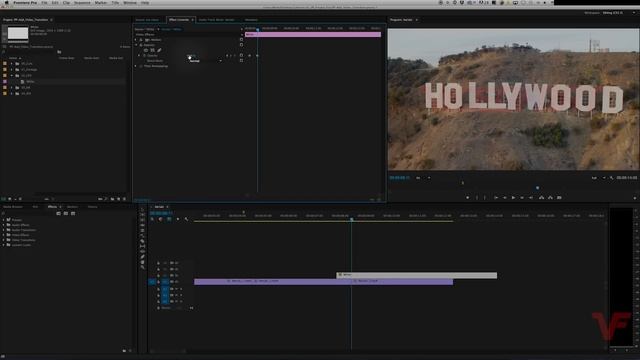Select the White clip in the Timeline

point(416,275)
